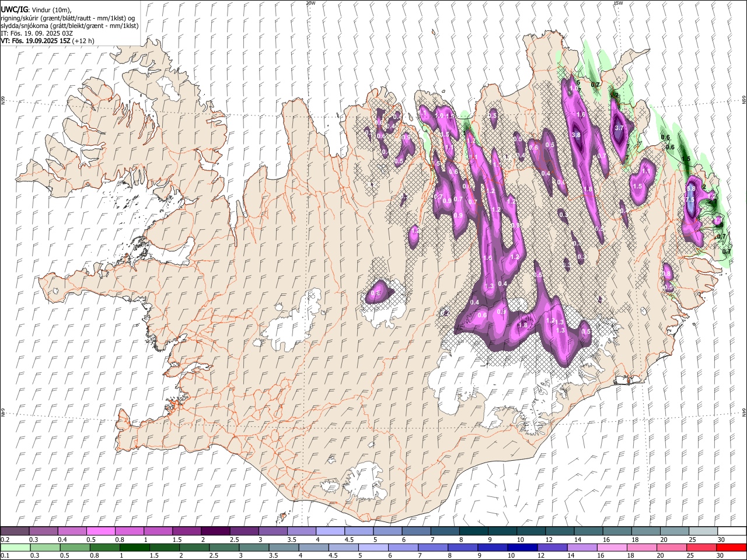Viewport: 747px width, 560px height.
Task: Click the 'UWC/IG' bold title text
Action: click(x=13, y=9)
